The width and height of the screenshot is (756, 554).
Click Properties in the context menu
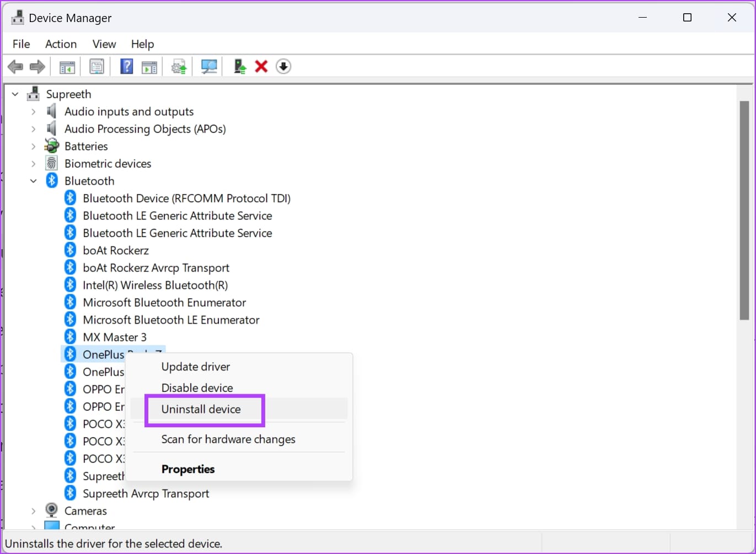pyautogui.click(x=187, y=469)
